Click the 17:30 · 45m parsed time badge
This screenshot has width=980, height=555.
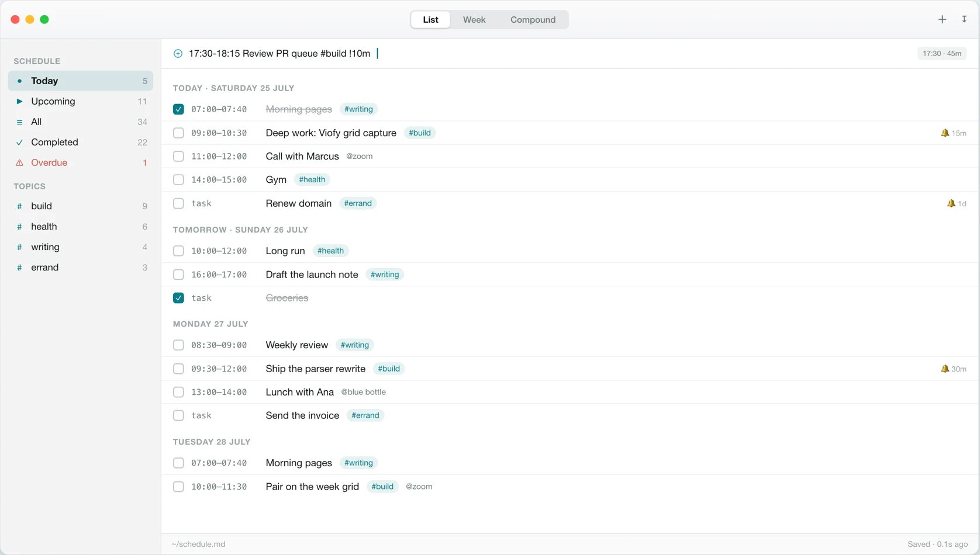point(942,54)
